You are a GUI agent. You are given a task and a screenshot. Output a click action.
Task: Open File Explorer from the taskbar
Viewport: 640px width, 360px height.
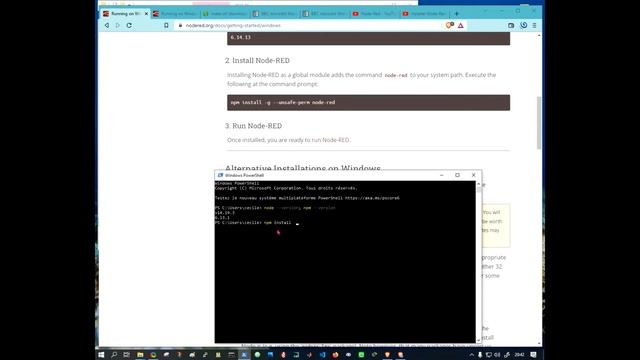[x=140, y=355]
